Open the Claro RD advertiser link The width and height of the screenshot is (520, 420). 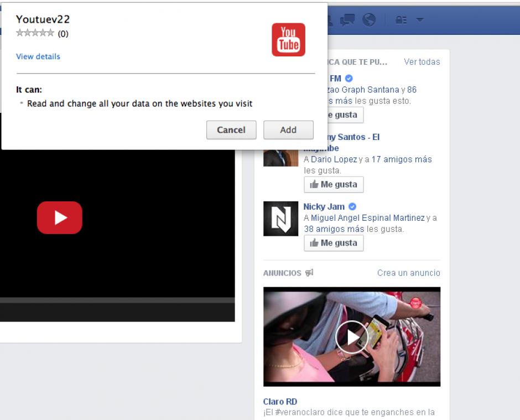click(x=280, y=402)
